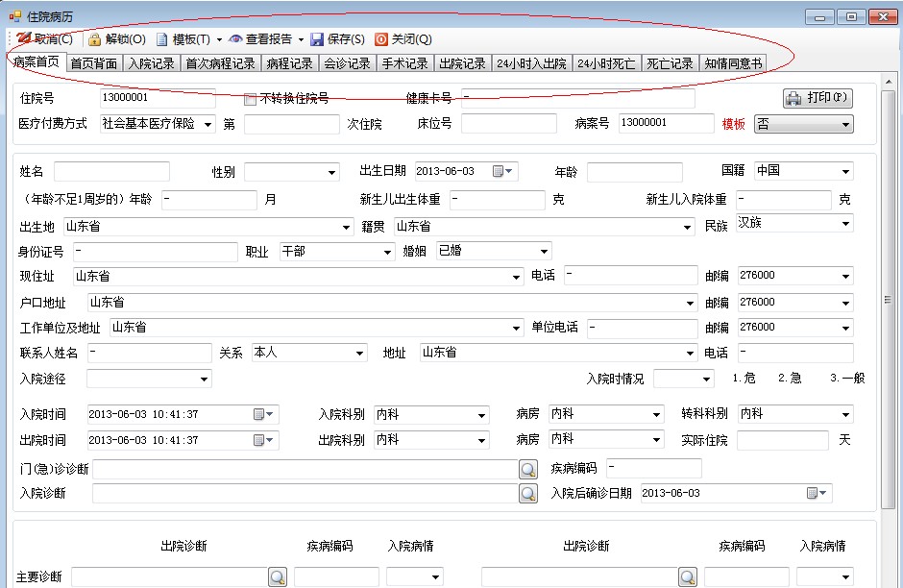The width and height of the screenshot is (903, 588).
Task: Open the 模板(T) template toolbar item
Action: 183,39
